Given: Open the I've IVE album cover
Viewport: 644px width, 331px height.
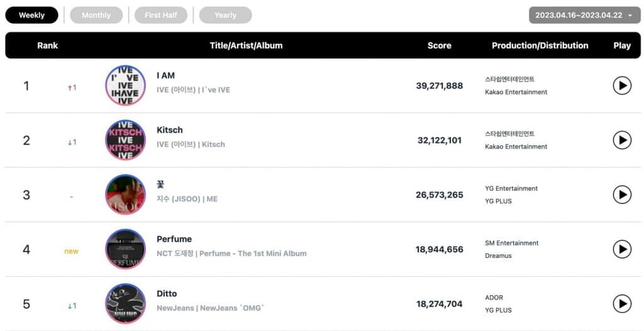Looking at the screenshot, I should (126, 86).
